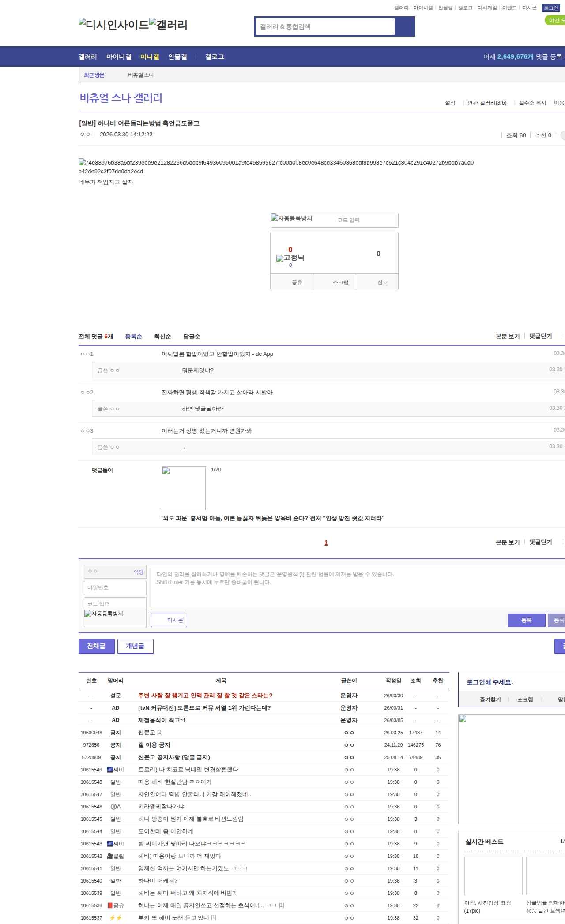Image resolution: width=565 pixels, height=924 pixels.
Task: Click the 공유 button under the post
Action: [x=297, y=282]
